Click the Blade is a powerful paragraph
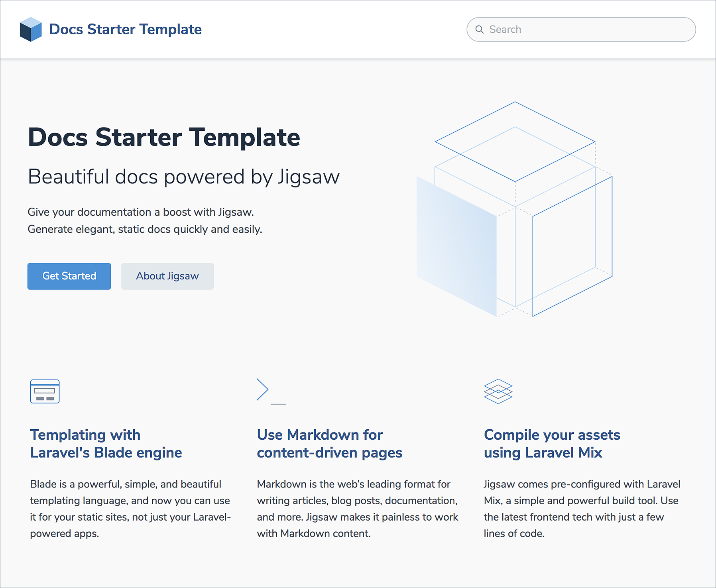Image resolution: width=716 pixels, height=588 pixels. click(130, 509)
